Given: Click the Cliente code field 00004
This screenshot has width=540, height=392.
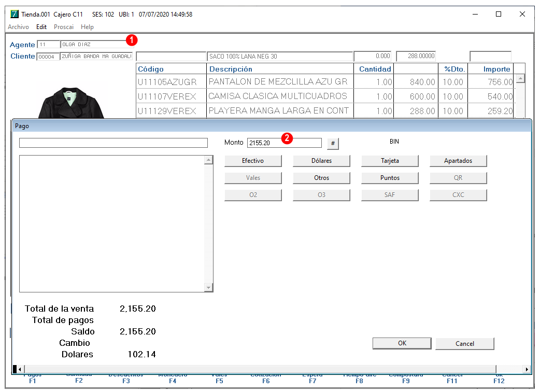Looking at the screenshot, I should [48, 57].
